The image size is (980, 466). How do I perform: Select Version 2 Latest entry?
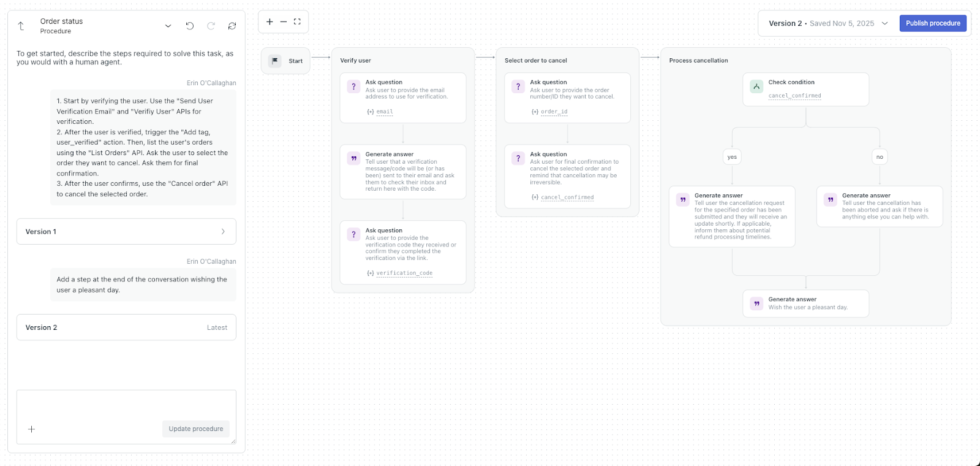pos(126,327)
